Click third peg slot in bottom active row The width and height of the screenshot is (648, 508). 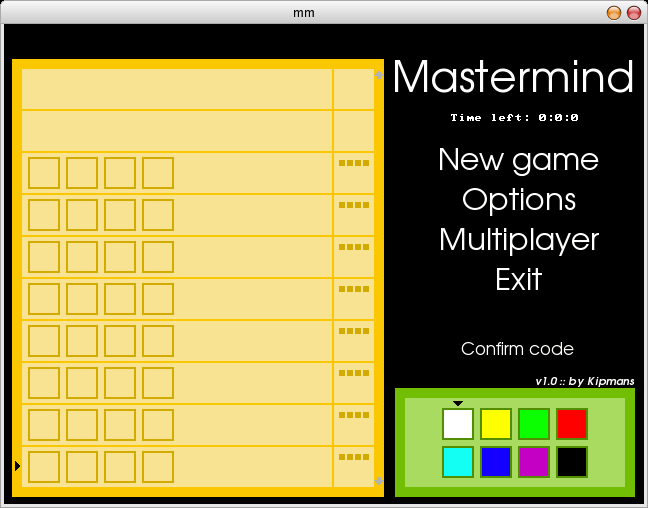tap(120, 467)
